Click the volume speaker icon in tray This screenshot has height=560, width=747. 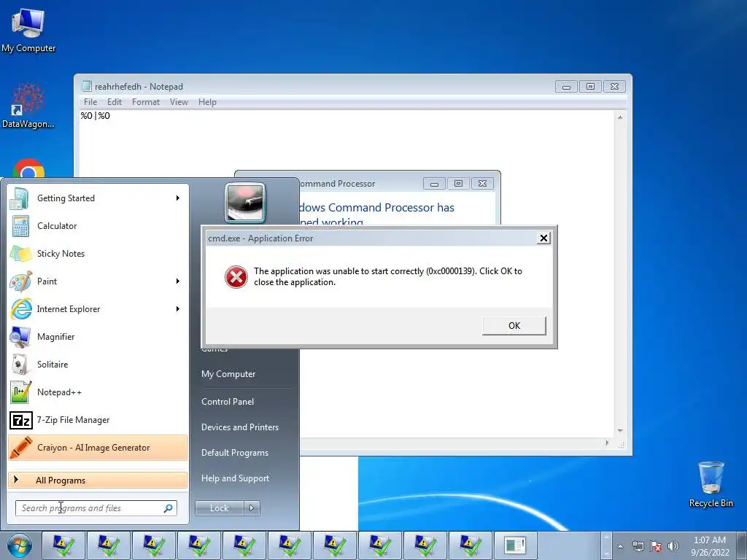coord(673,546)
